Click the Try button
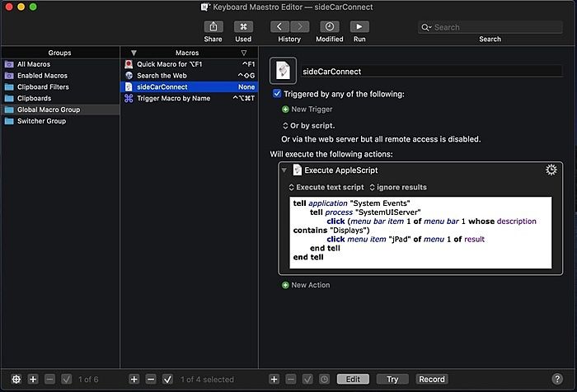This screenshot has height=392, width=577. pyautogui.click(x=392, y=379)
